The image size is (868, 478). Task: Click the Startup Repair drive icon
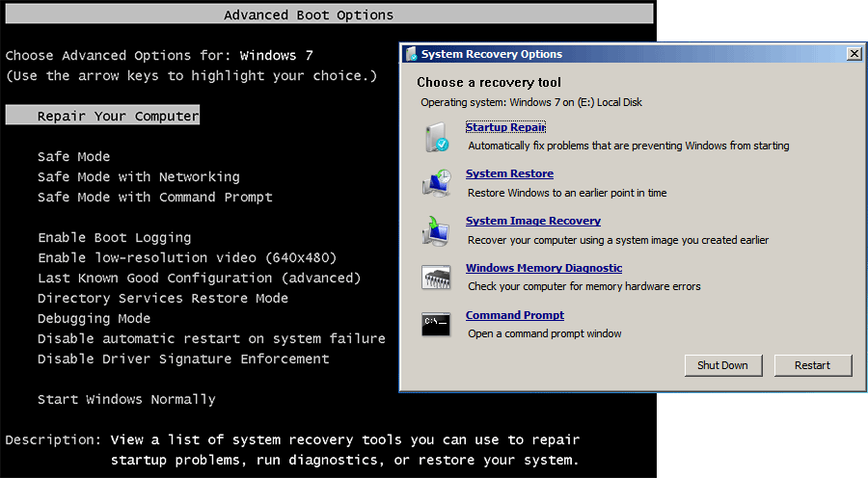pos(437,137)
